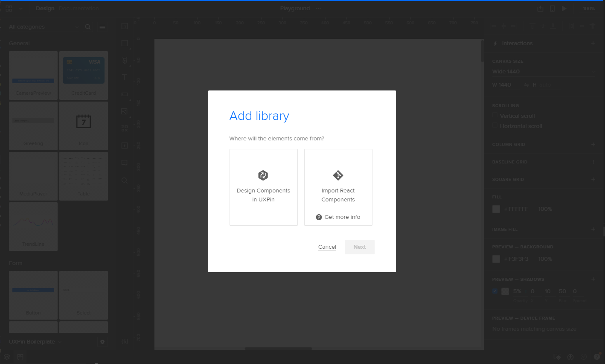Select the Comment tool in the toolbar
Viewport: 605px width, 364px height.
click(x=125, y=163)
